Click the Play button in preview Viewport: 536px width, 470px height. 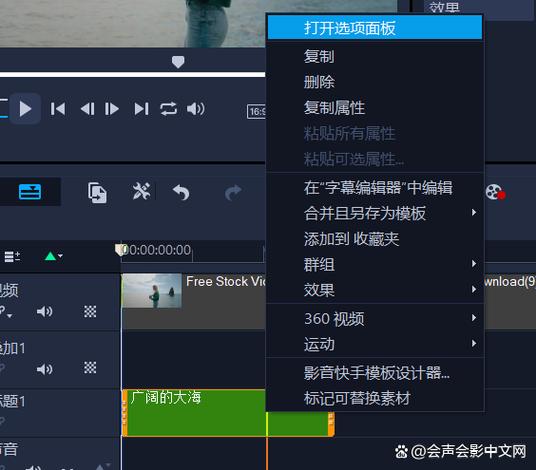click(25, 109)
